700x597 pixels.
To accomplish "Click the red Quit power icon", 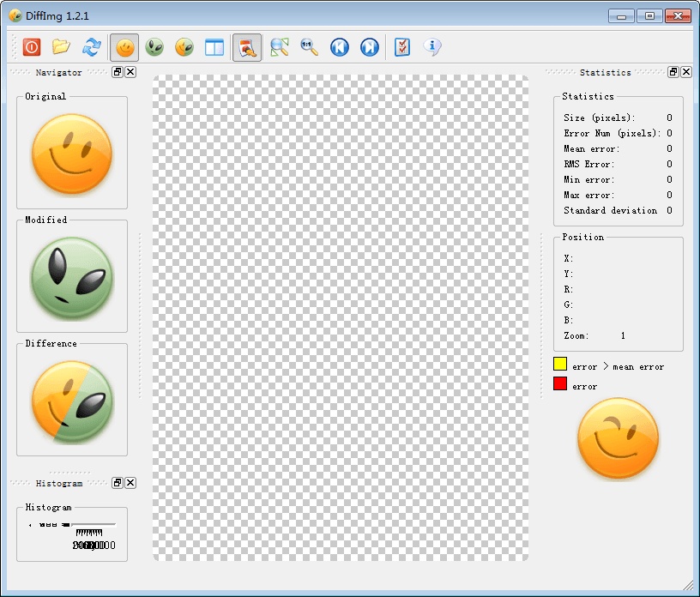I will (x=32, y=47).
